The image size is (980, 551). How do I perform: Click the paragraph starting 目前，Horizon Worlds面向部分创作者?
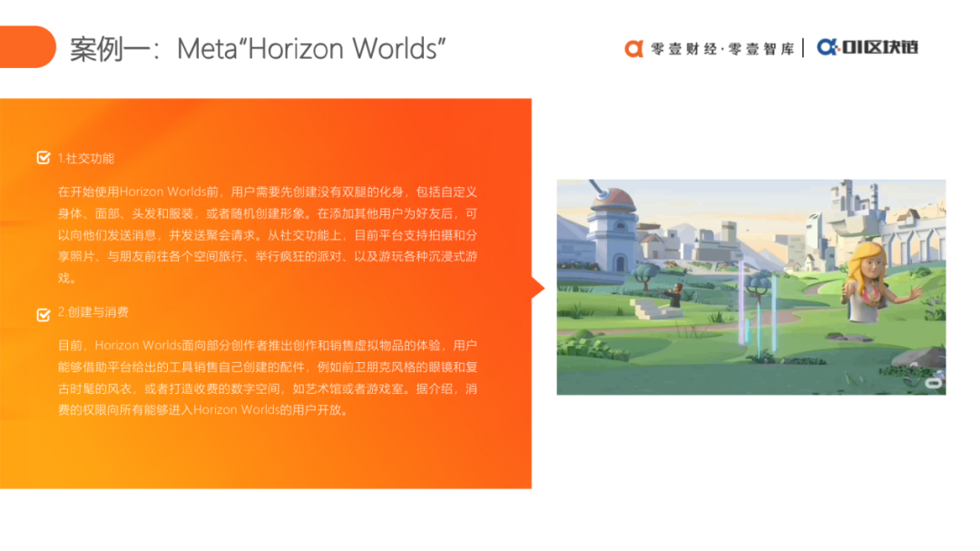click(268, 378)
